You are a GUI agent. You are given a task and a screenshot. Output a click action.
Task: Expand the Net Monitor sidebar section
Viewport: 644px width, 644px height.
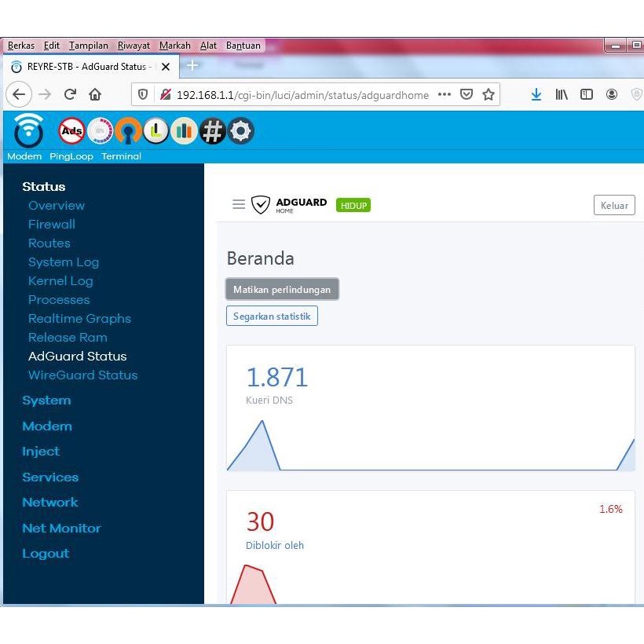61,529
